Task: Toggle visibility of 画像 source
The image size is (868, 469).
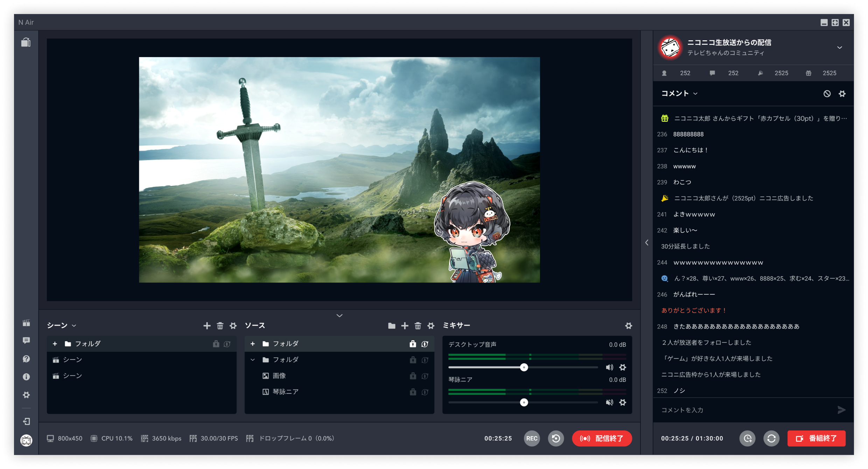Action: (x=425, y=376)
